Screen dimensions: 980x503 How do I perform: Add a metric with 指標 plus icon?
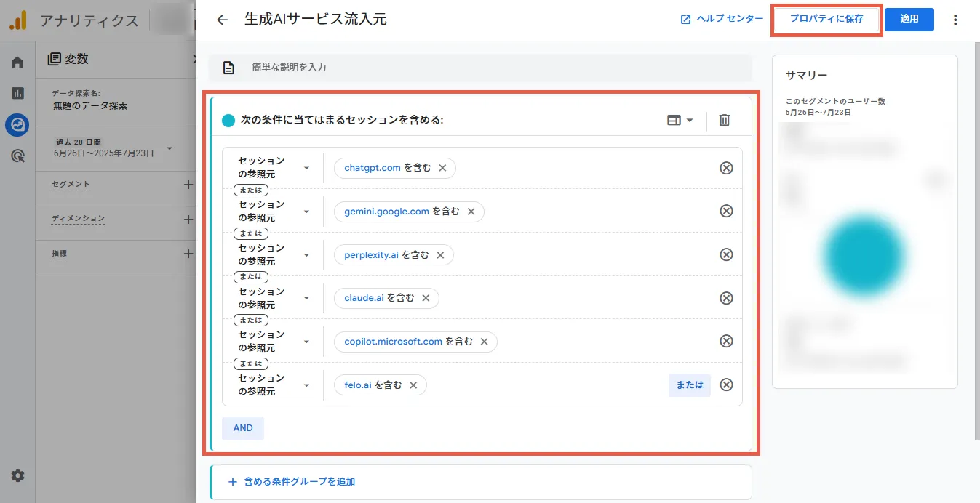tap(188, 254)
